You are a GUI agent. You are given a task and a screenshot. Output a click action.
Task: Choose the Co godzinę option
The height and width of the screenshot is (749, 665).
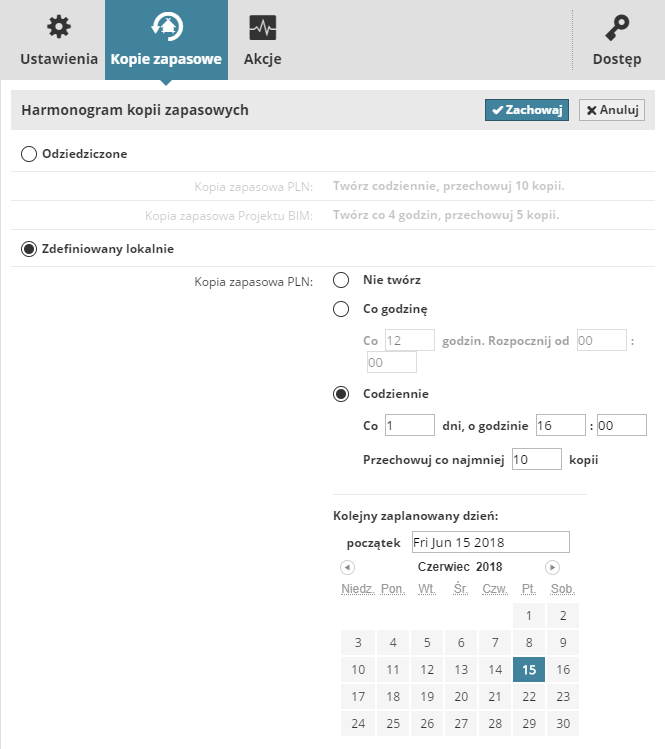[x=341, y=309]
